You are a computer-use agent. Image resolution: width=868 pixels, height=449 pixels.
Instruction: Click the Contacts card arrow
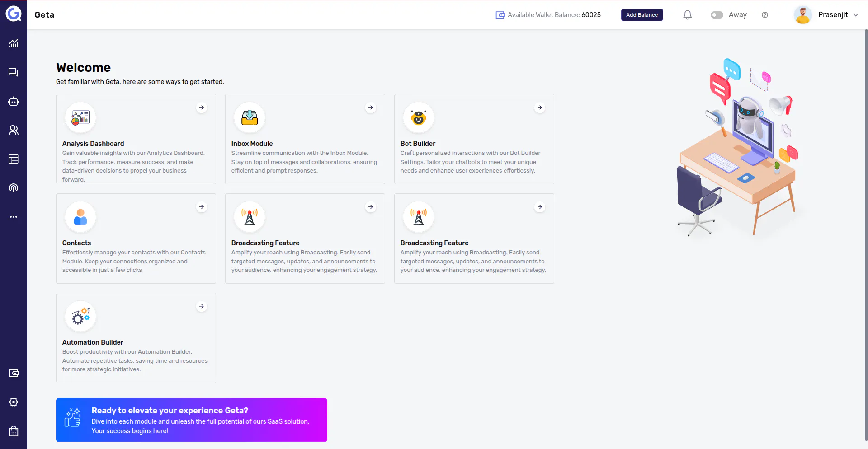(202, 207)
